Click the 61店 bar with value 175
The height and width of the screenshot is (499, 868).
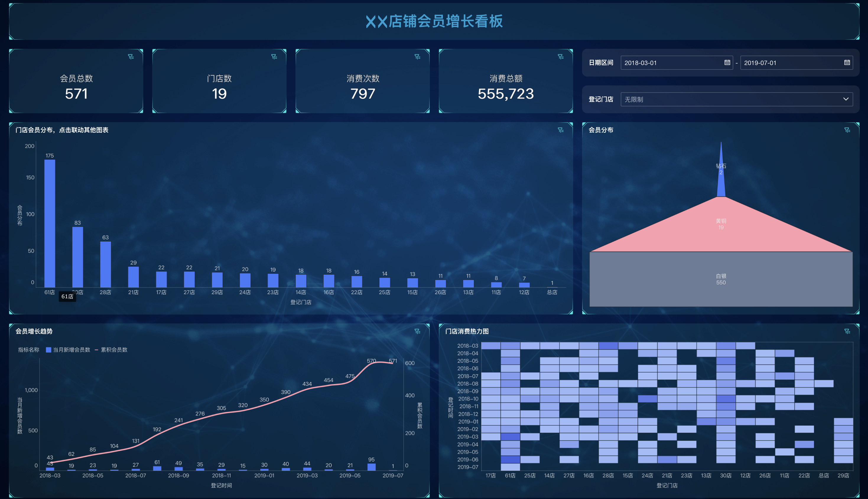(50, 223)
